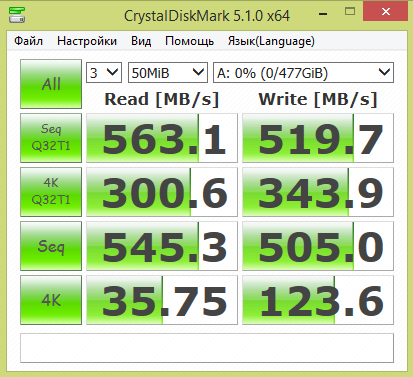413x377 pixels.
Task: Click the empty comment field at bottom
Action: [x=207, y=348]
